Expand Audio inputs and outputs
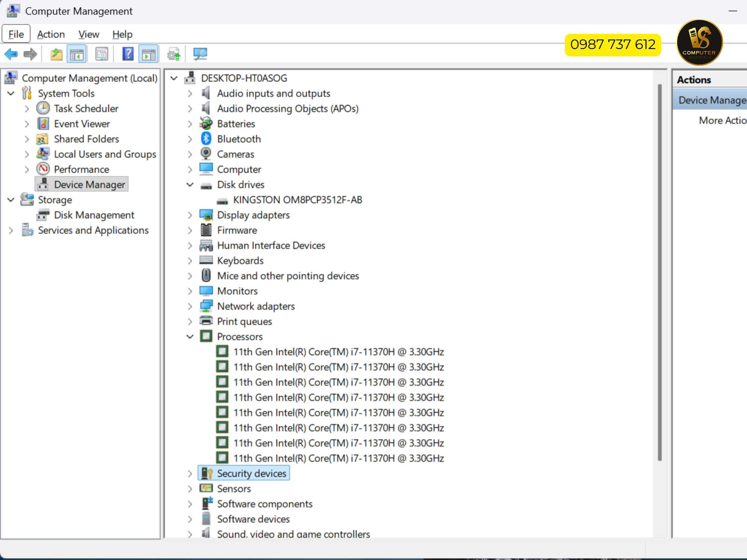 pos(190,94)
